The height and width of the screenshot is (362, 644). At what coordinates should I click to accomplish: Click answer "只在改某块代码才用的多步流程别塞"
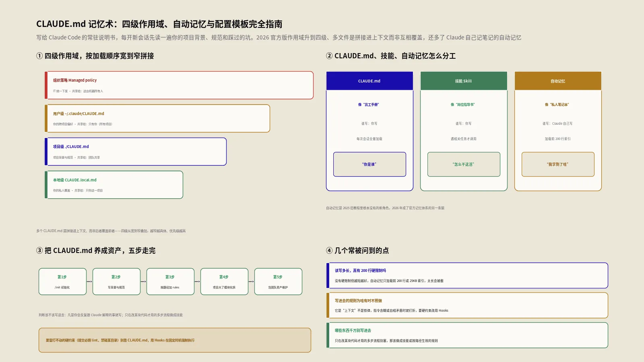point(386,341)
